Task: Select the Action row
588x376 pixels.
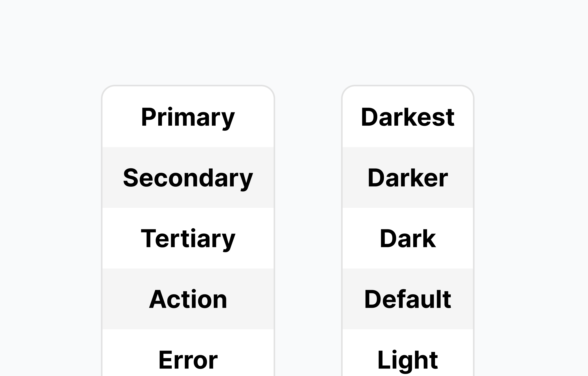Action: (x=188, y=299)
